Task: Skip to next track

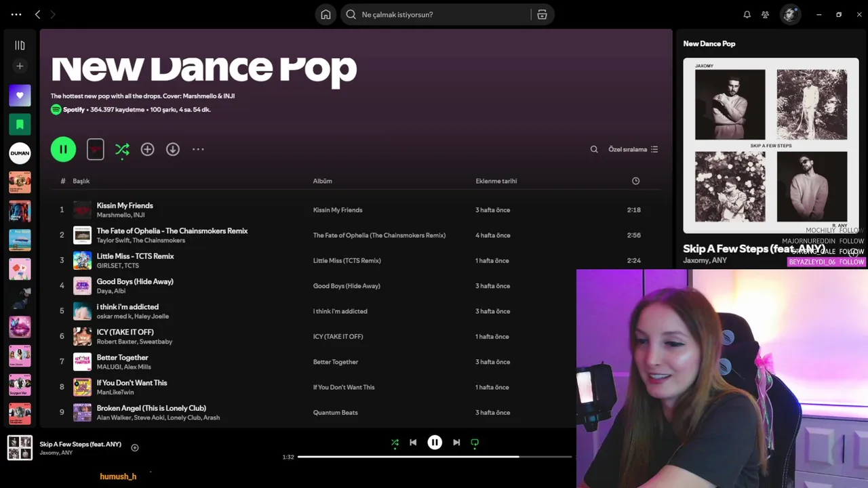Action: [456, 443]
